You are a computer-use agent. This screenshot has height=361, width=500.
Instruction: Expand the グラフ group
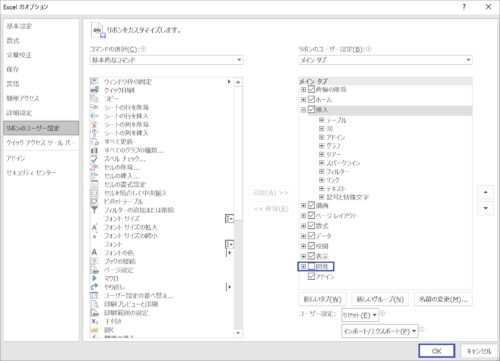(322, 146)
